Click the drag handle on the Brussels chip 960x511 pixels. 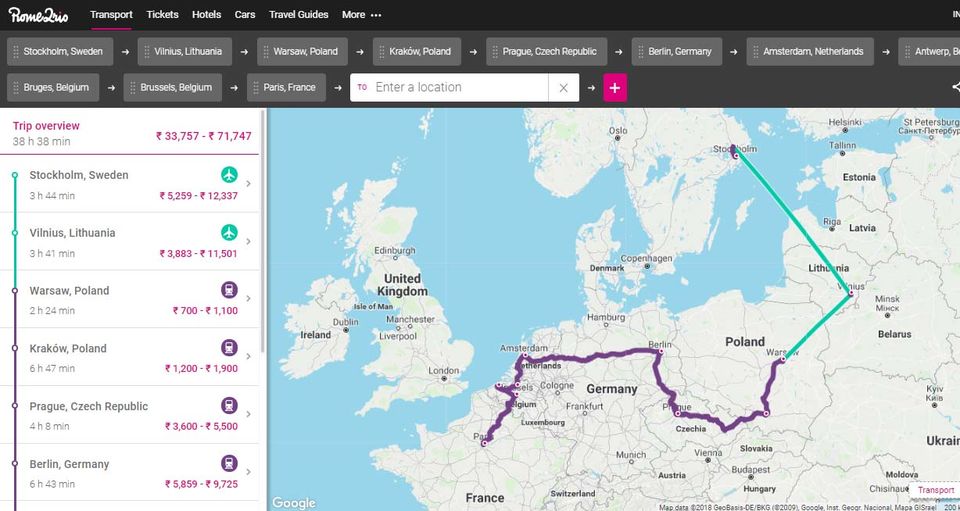click(x=132, y=88)
